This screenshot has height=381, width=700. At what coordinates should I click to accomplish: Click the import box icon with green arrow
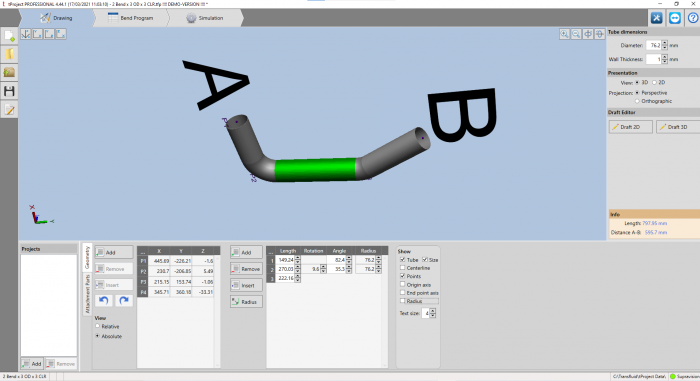pos(9,72)
